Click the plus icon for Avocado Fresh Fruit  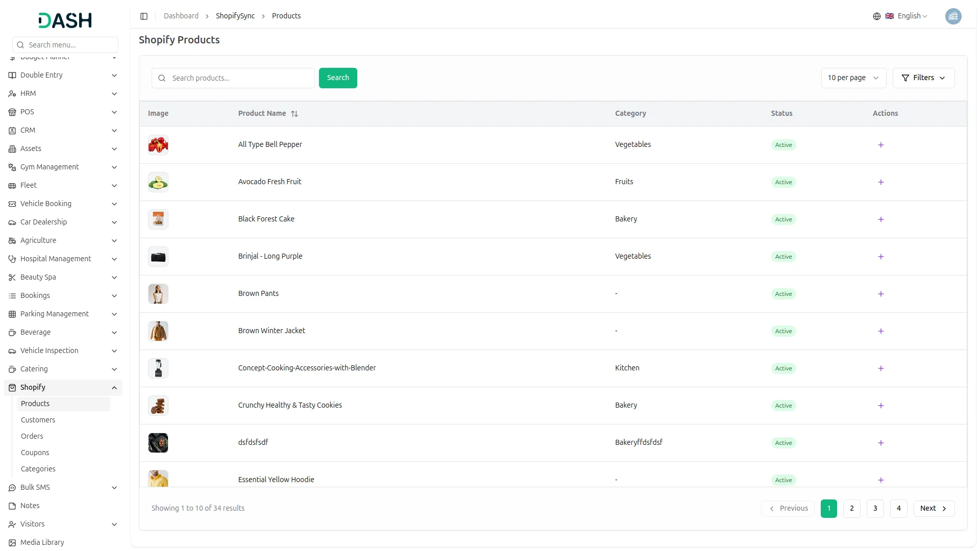(x=881, y=182)
